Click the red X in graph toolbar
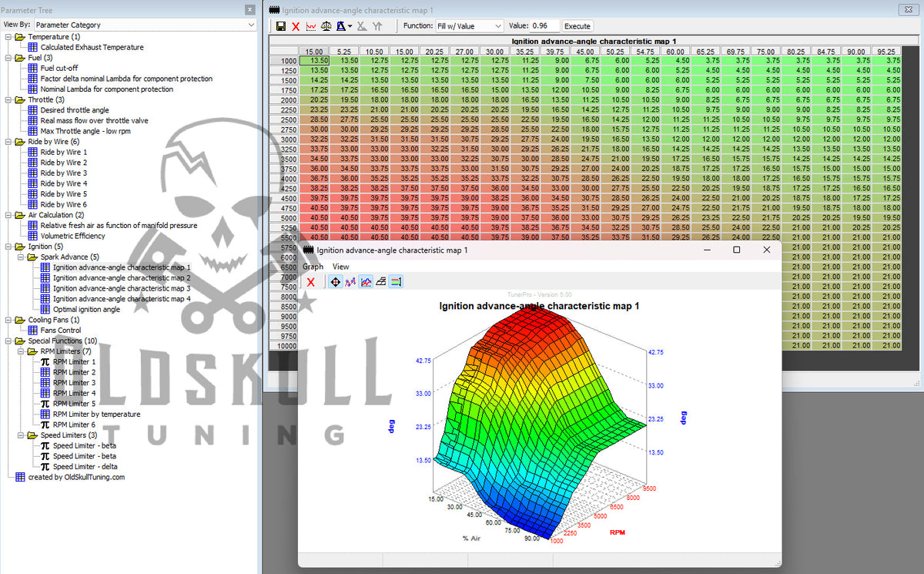 pyautogui.click(x=310, y=282)
